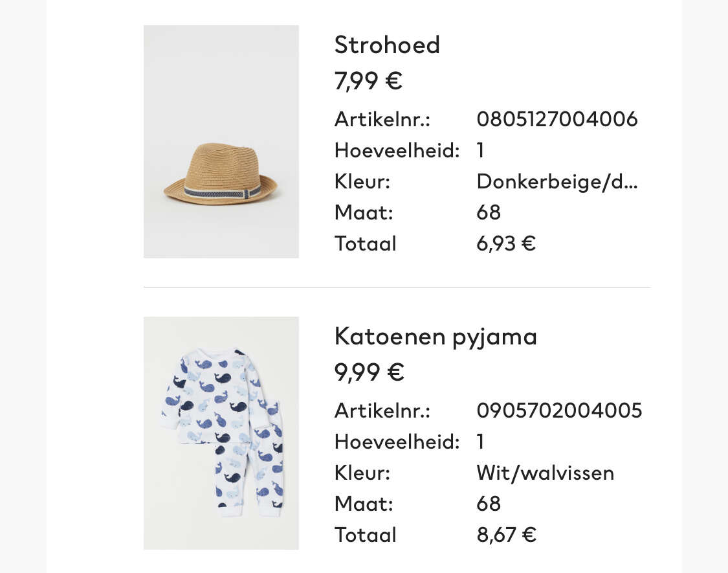The height and width of the screenshot is (573, 728).
Task: Click the pyjama total 8,67 €
Action: (507, 535)
